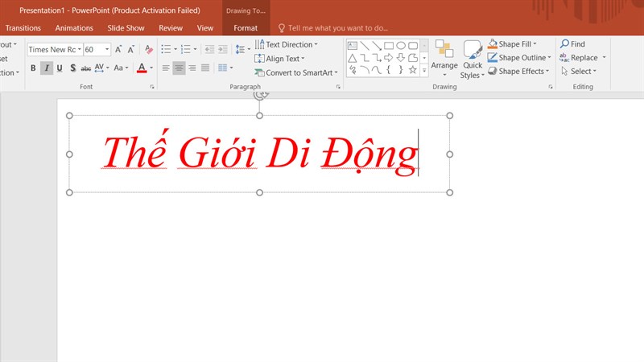Open the Drawing Tools Format tab

(246, 28)
